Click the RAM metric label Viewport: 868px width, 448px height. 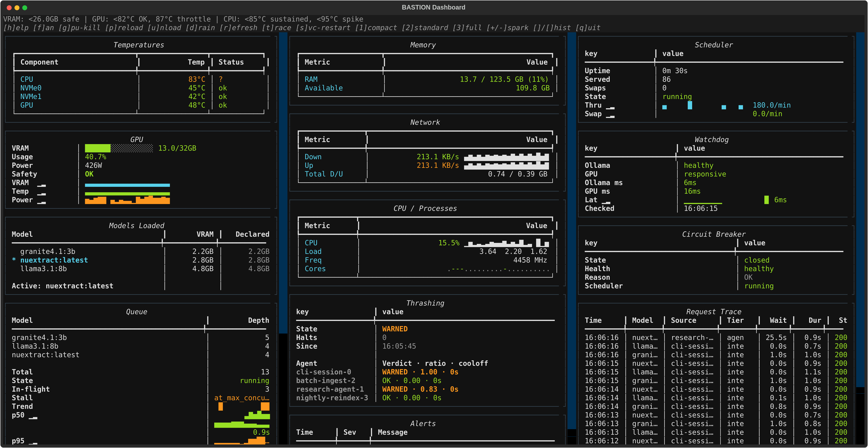point(311,79)
